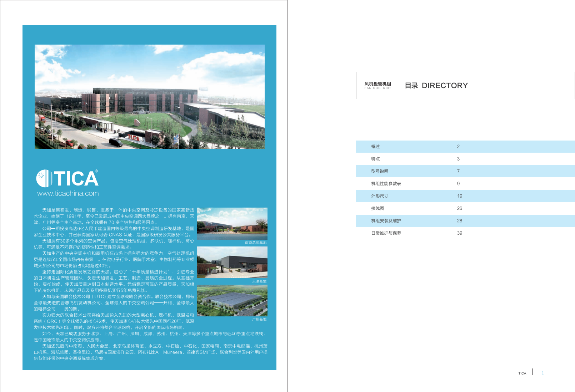575x392 pixels.
Task: Open the 型号说明 directory entry
Action: pyautogui.click(x=379, y=171)
